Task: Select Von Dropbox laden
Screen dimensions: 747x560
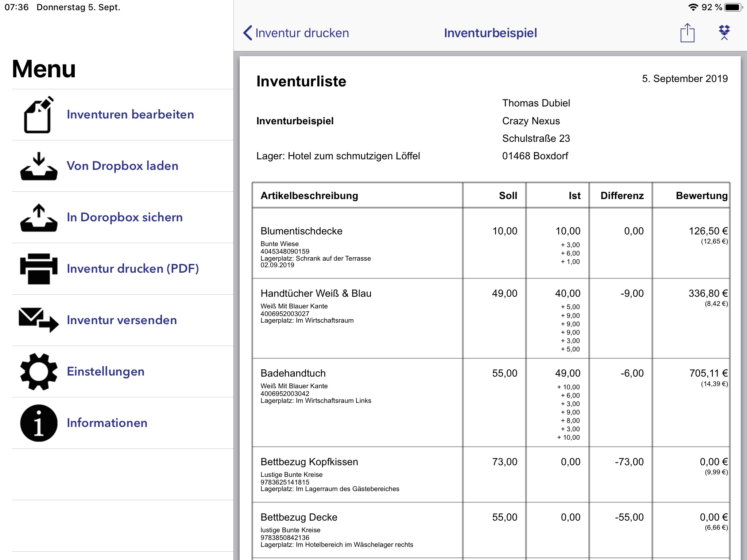Action: coord(123,166)
